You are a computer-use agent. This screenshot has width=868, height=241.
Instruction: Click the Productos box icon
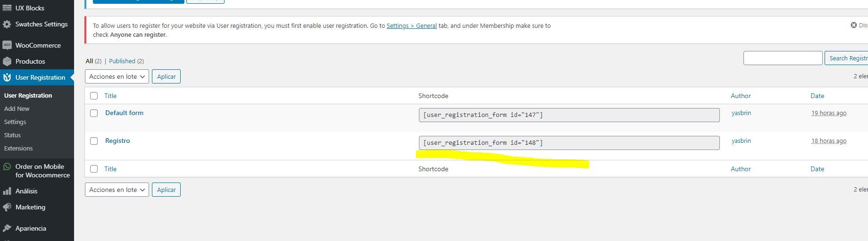[7, 61]
